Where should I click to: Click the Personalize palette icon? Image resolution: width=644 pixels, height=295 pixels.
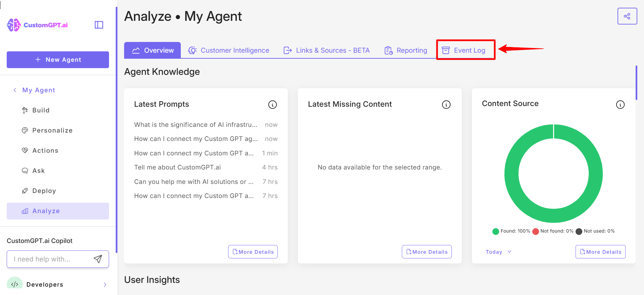[x=25, y=130]
